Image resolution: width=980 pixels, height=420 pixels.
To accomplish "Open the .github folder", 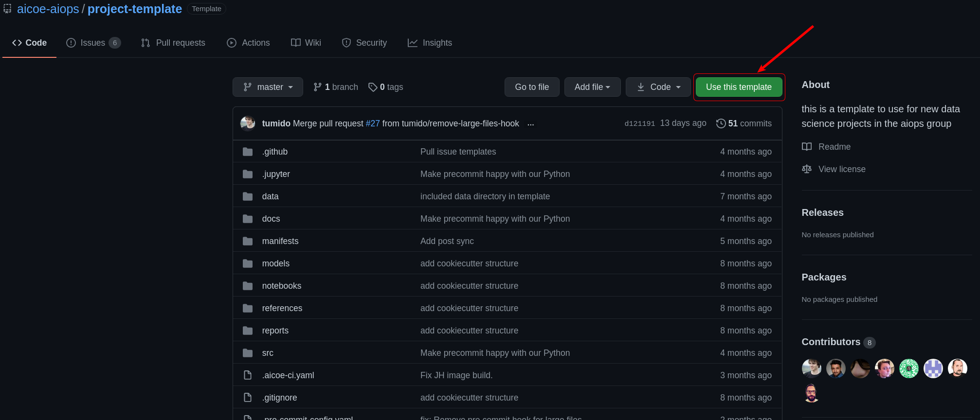I will tap(275, 152).
